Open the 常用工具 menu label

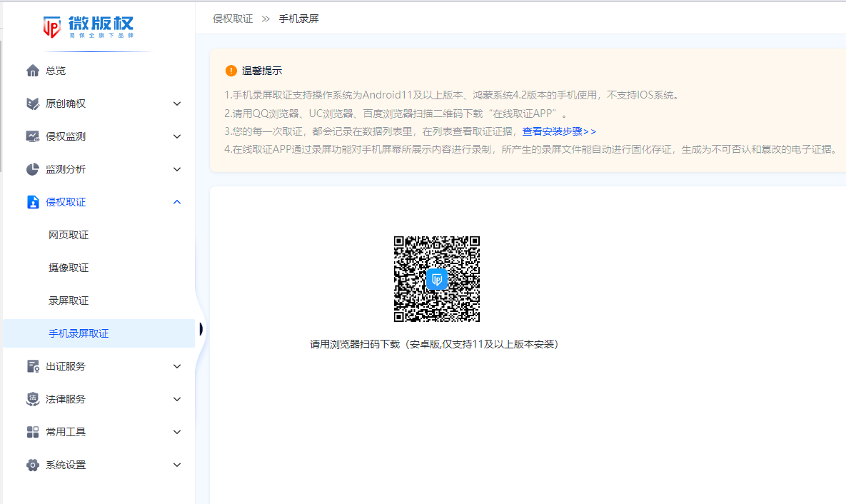click(66, 432)
